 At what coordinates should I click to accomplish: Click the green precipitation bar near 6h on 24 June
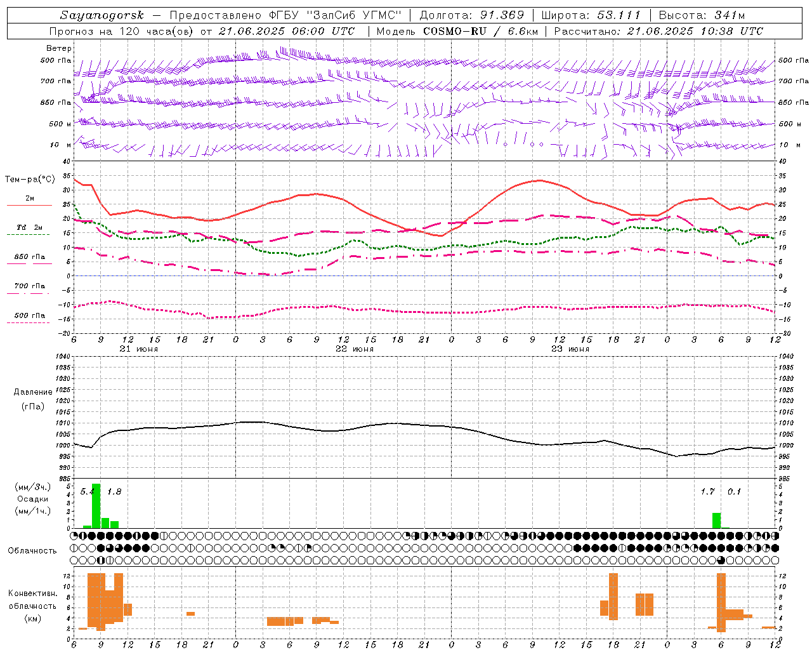click(x=717, y=521)
